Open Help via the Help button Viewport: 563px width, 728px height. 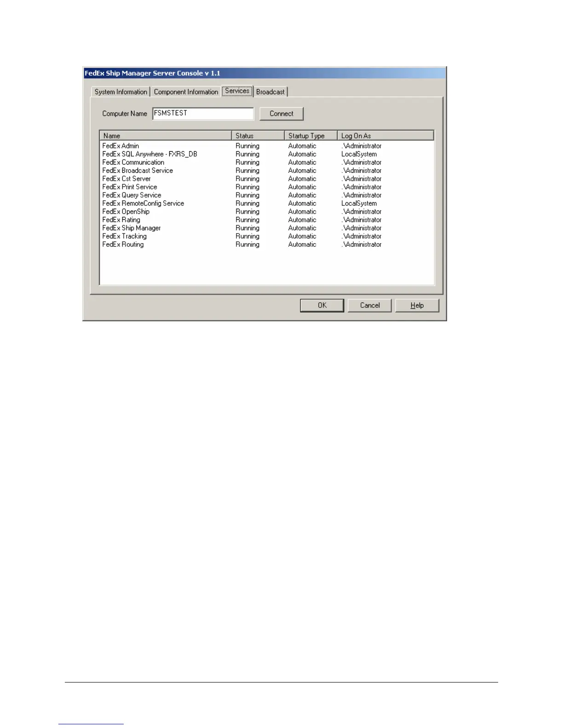click(417, 305)
